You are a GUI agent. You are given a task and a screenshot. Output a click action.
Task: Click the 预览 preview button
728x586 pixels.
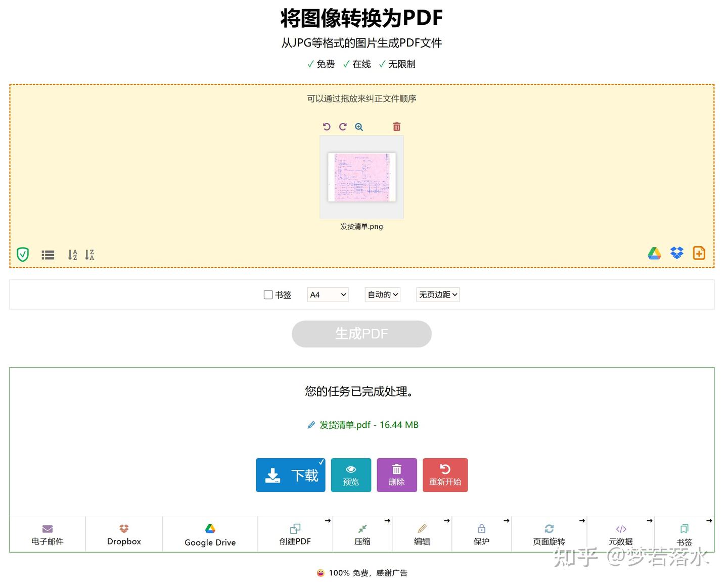click(351, 475)
